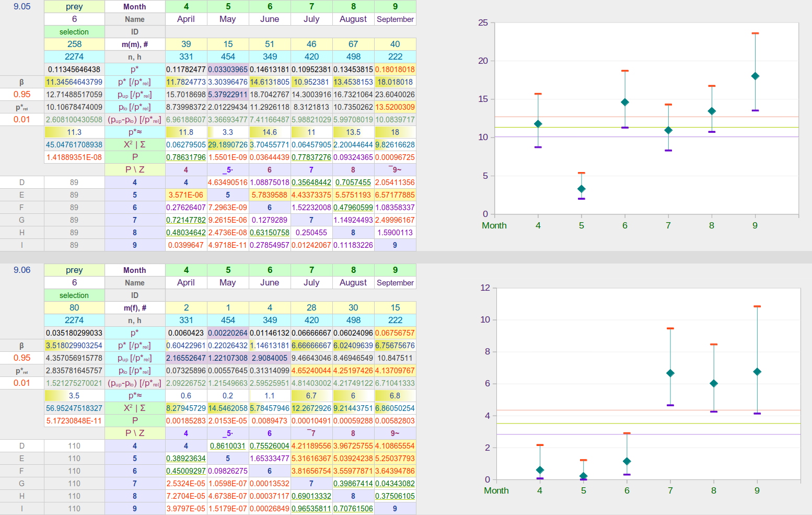Select the month 4 diamond marker in the bottom chart
The width and height of the screenshot is (812, 515).
click(x=540, y=470)
